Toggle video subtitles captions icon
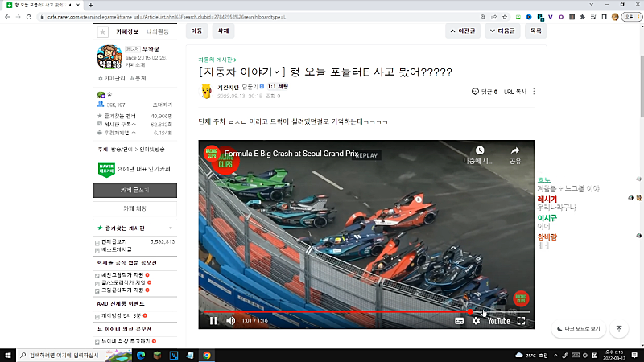 [459, 320]
